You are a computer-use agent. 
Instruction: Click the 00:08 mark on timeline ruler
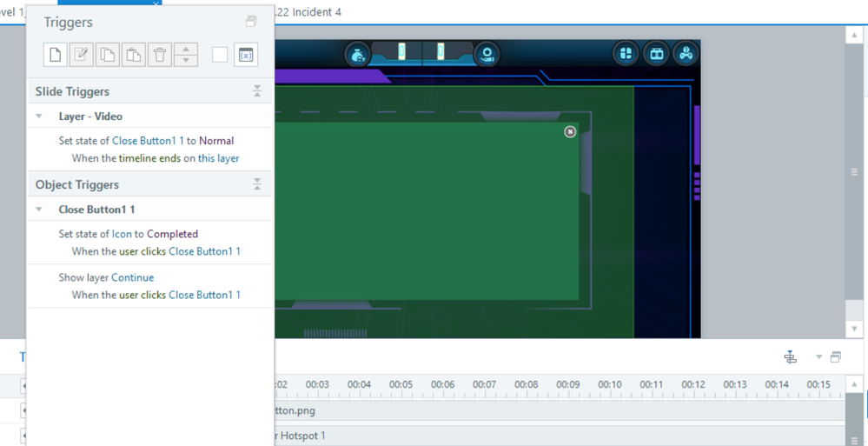pos(526,385)
